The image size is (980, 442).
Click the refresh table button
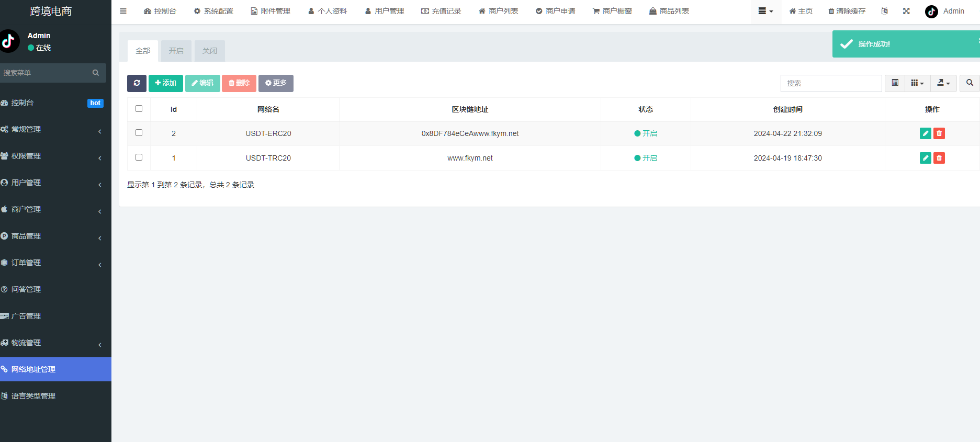pyautogui.click(x=137, y=83)
